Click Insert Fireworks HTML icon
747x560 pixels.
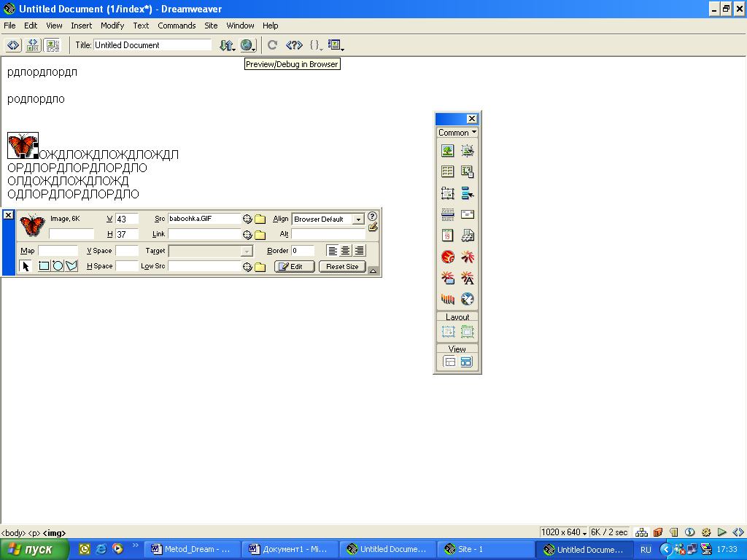pyautogui.click(x=447, y=257)
